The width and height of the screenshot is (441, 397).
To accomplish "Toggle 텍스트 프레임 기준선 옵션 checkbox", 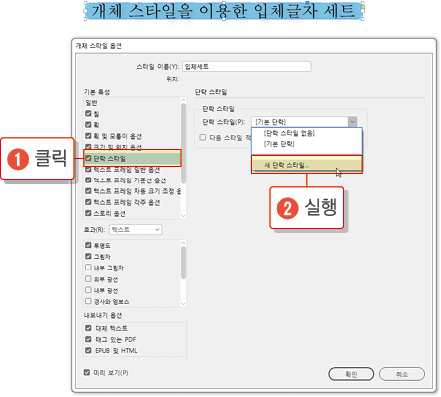I will [88, 180].
